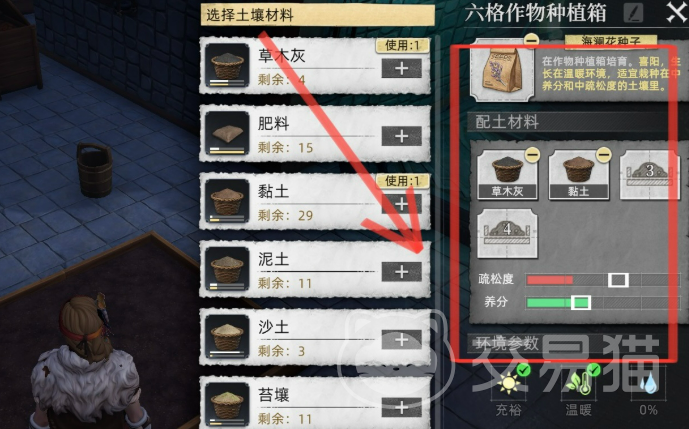Select the empty soil slot number 3

point(649,175)
